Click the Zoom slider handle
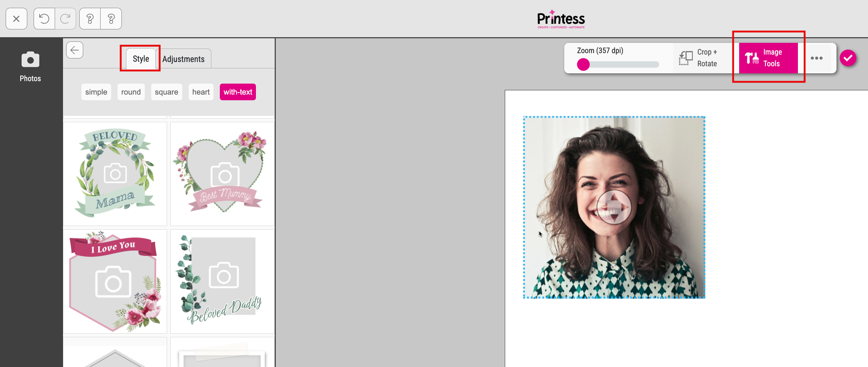The width and height of the screenshot is (868, 367). (x=583, y=64)
